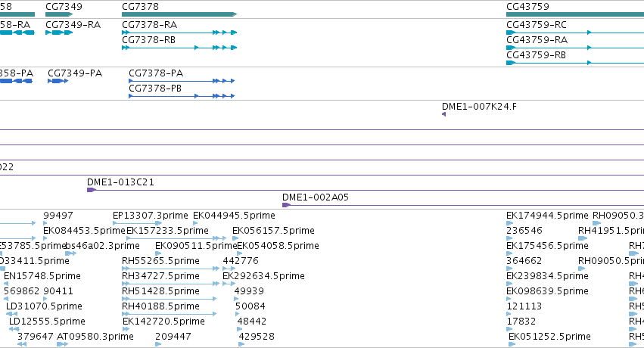
Task: Select the CG43759-RC transcript label
Action: [x=537, y=25]
